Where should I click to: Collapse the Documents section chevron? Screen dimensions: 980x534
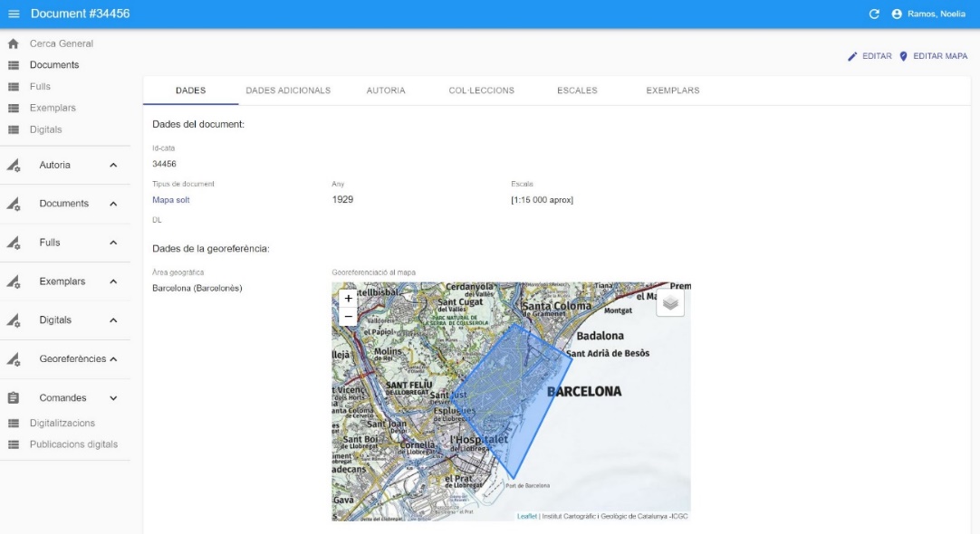coord(113,205)
